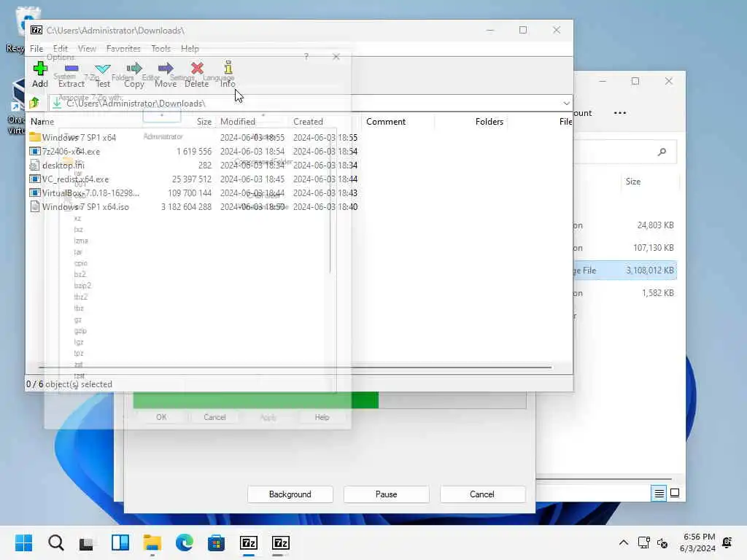The height and width of the screenshot is (560, 747).
Task: Open File Explorer from taskbar
Action: pyautogui.click(x=152, y=542)
